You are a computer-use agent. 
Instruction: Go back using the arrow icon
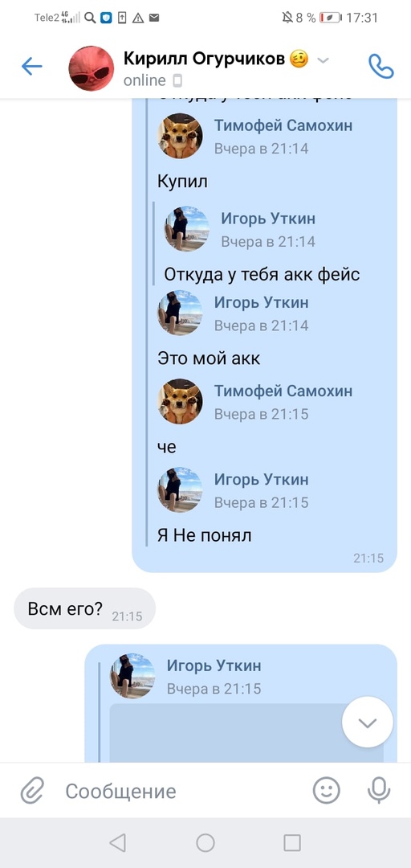tap(31, 67)
